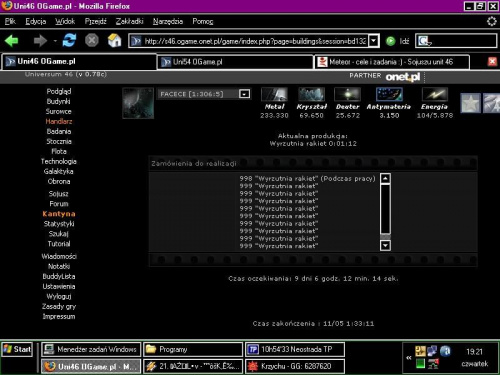Go to Surowce page
Viewport: 500px width, 375px height.
pyautogui.click(x=59, y=111)
